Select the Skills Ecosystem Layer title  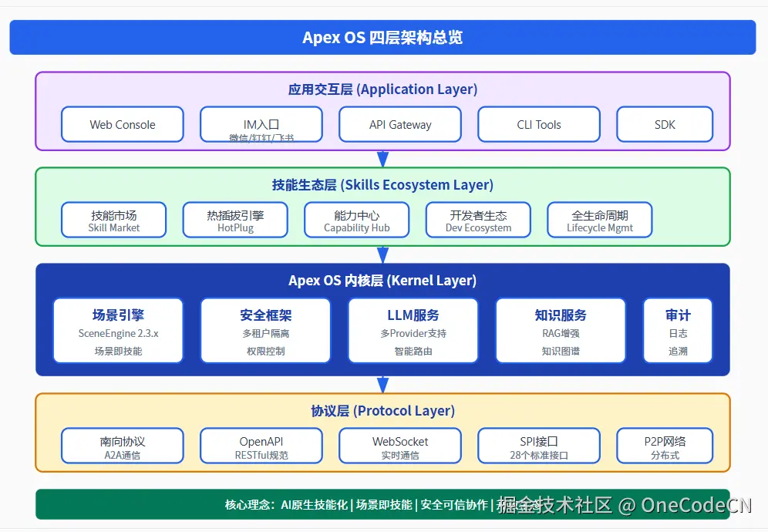pyautogui.click(x=383, y=184)
